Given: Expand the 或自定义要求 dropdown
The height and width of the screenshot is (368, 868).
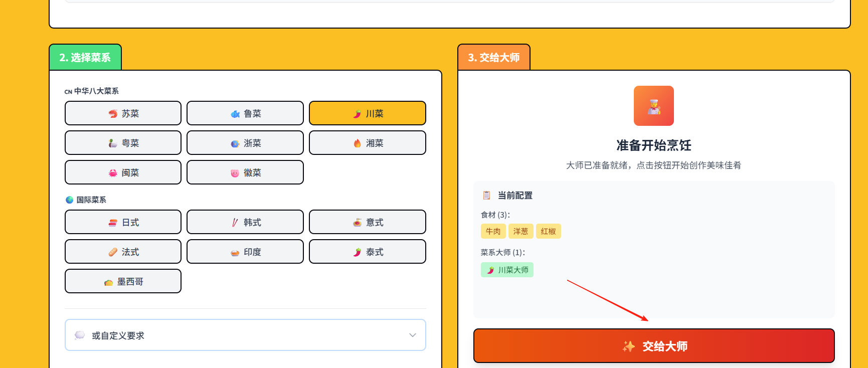Looking at the screenshot, I should pyautogui.click(x=245, y=335).
